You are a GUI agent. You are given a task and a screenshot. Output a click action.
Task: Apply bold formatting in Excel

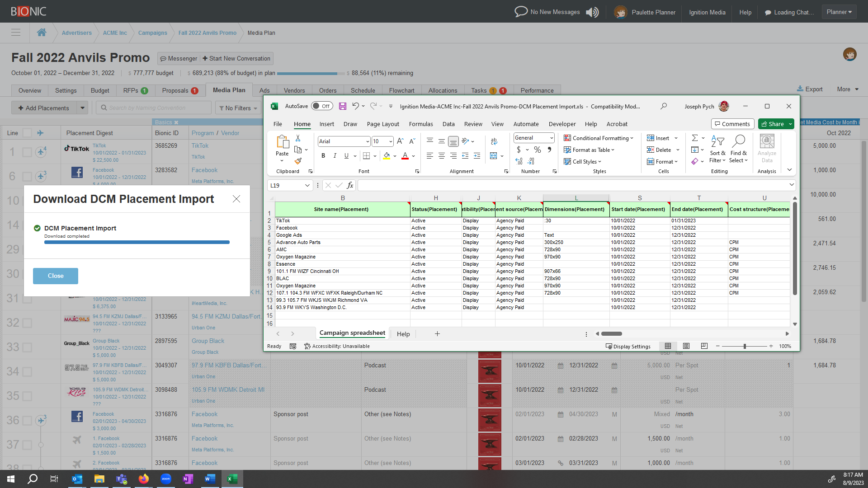tap(323, 156)
